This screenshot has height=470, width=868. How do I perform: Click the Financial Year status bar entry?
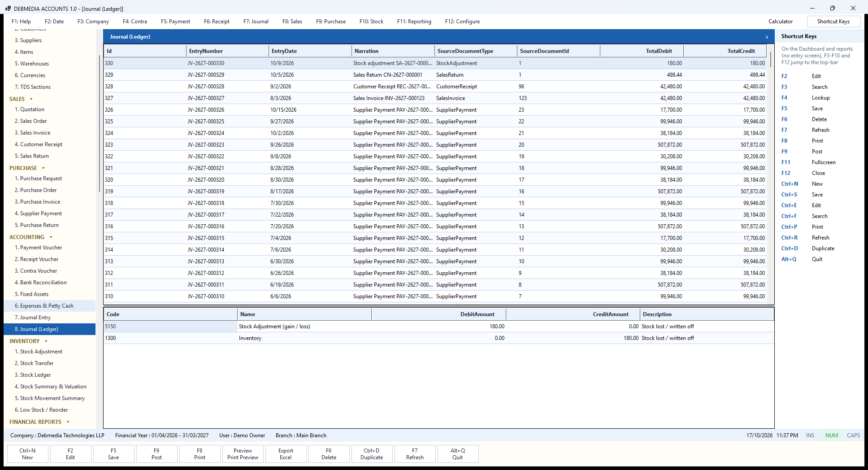click(x=162, y=435)
